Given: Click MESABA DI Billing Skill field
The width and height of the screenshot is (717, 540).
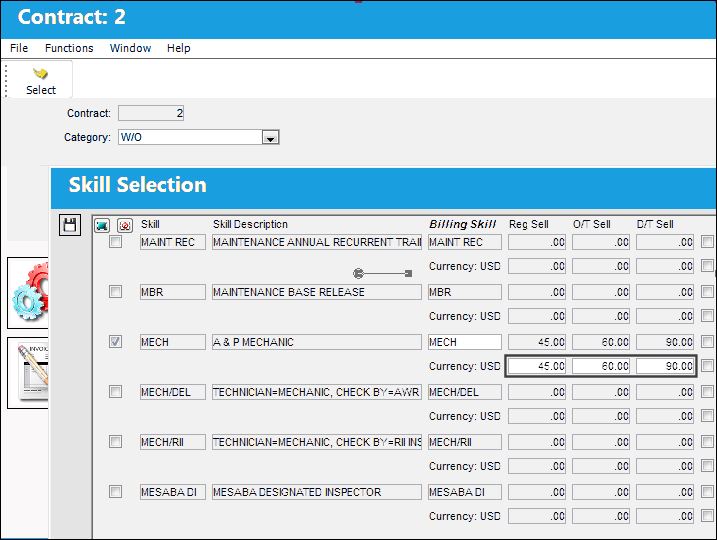Looking at the screenshot, I should click(x=465, y=492).
